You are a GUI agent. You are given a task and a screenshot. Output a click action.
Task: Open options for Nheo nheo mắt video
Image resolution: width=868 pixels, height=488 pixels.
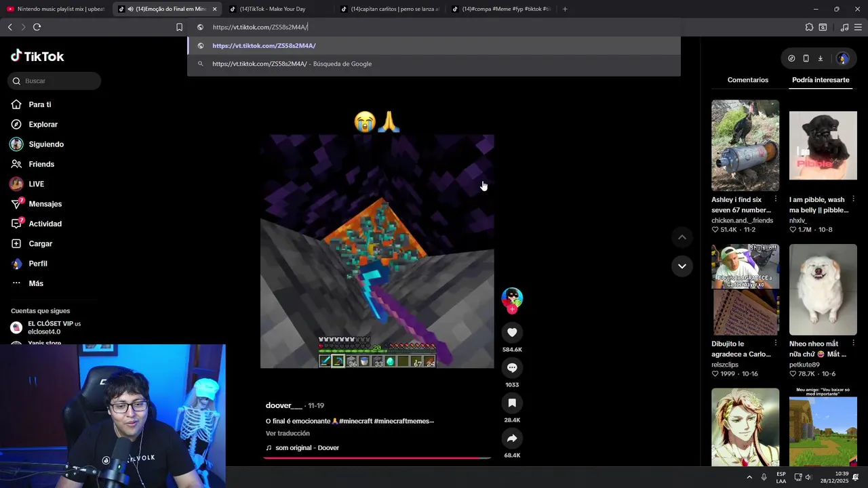coord(853,344)
